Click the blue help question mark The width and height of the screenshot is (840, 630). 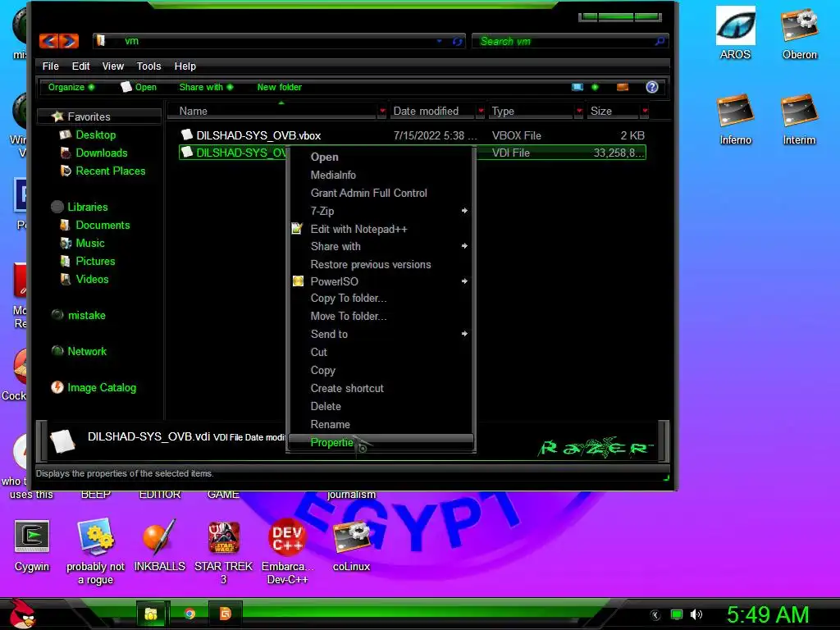click(652, 87)
